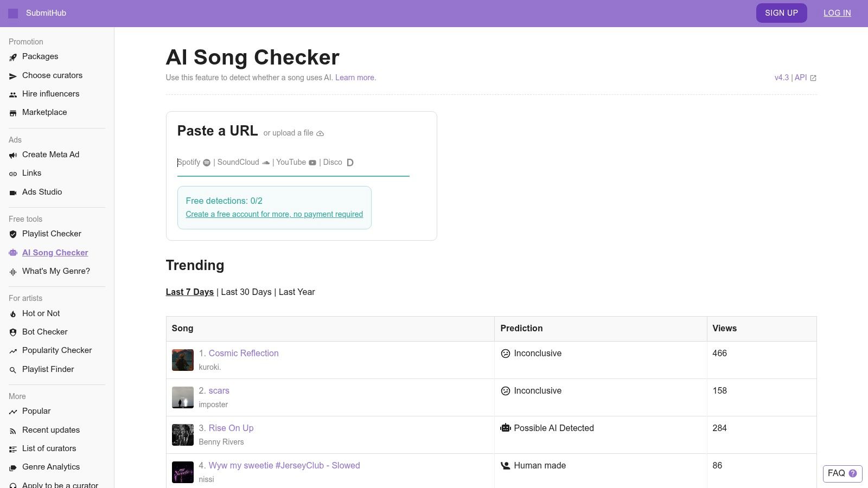Switch to Last Year trending
Image resolution: width=868 pixels, height=488 pixels.
297,292
